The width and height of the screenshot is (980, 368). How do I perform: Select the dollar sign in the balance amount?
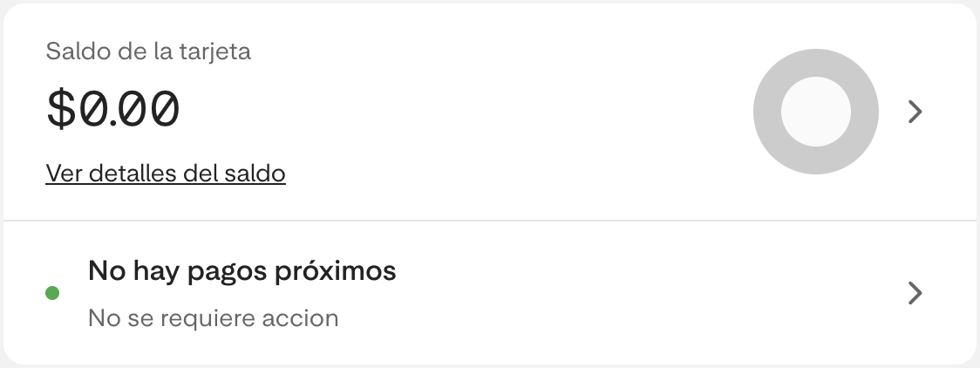[x=60, y=111]
